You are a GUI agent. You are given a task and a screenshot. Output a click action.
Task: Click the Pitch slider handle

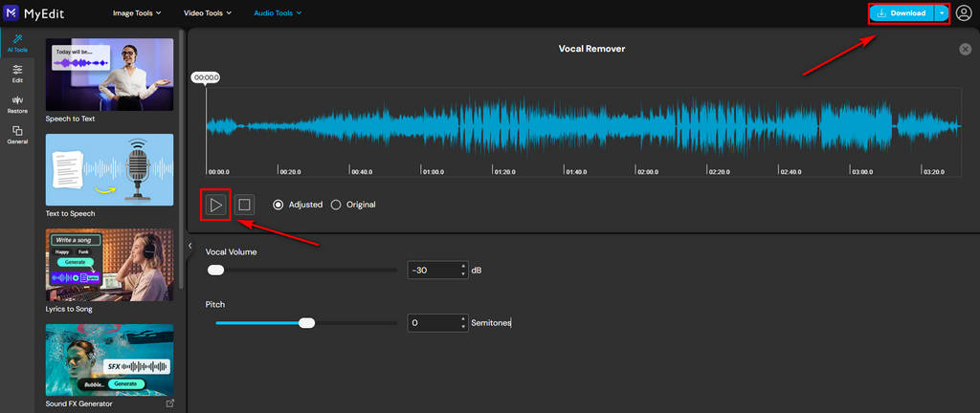click(307, 323)
